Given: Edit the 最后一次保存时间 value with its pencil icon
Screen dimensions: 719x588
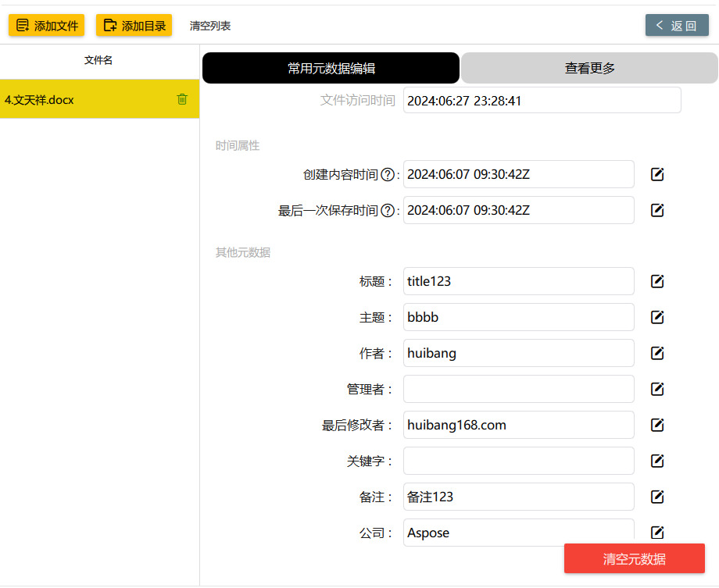Looking at the screenshot, I should [x=657, y=210].
